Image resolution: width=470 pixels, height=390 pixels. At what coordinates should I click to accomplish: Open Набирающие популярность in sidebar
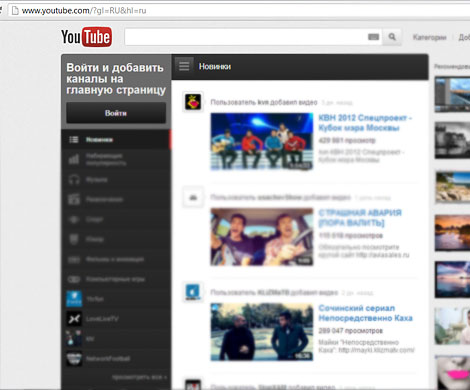(116, 159)
